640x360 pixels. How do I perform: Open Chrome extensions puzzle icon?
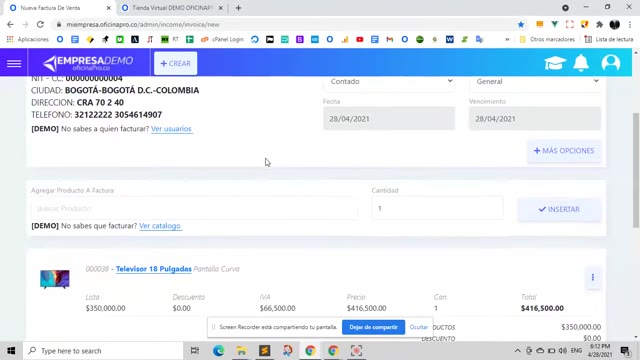[599, 24]
